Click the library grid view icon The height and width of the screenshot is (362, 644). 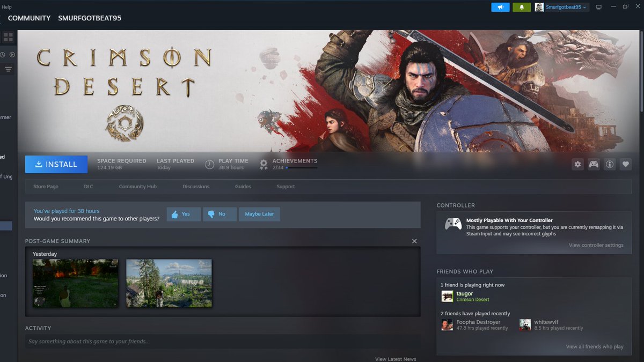(x=8, y=37)
